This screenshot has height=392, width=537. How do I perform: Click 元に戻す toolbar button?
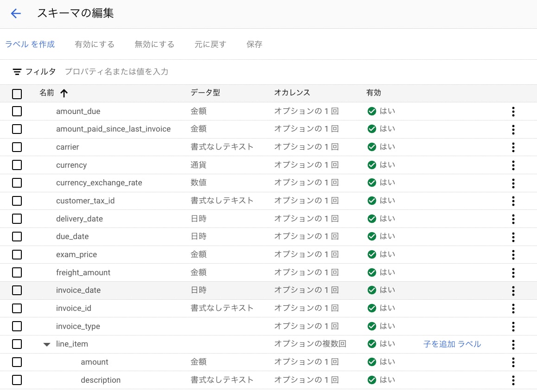pos(210,44)
